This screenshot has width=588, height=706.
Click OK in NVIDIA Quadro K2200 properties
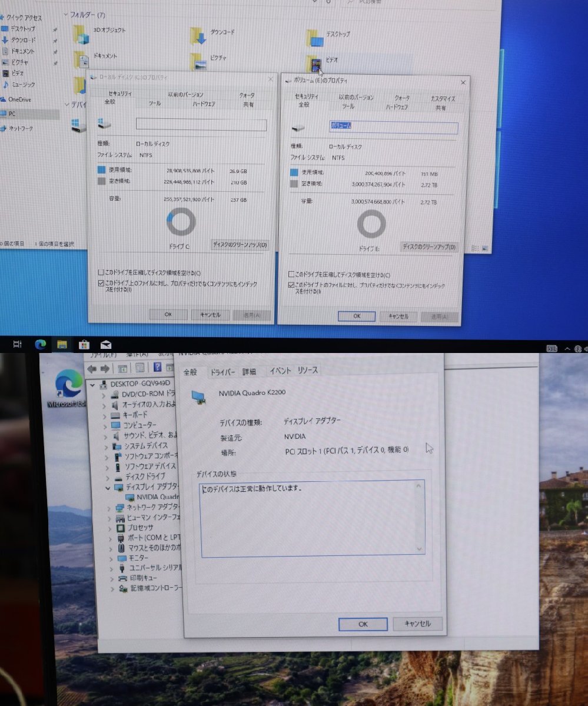tap(363, 624)
